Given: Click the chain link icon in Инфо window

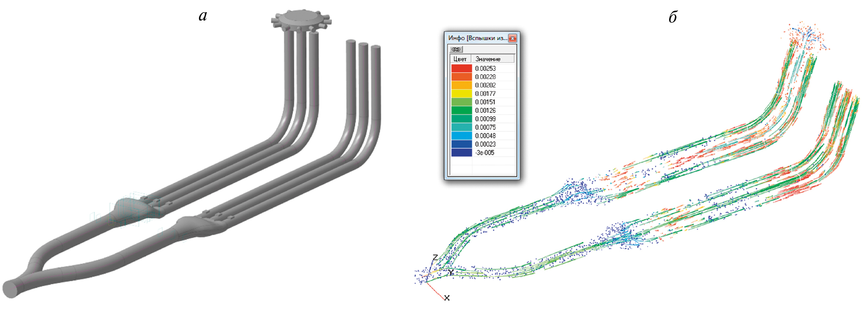Looking at the screenshot, I should [456, 49].
